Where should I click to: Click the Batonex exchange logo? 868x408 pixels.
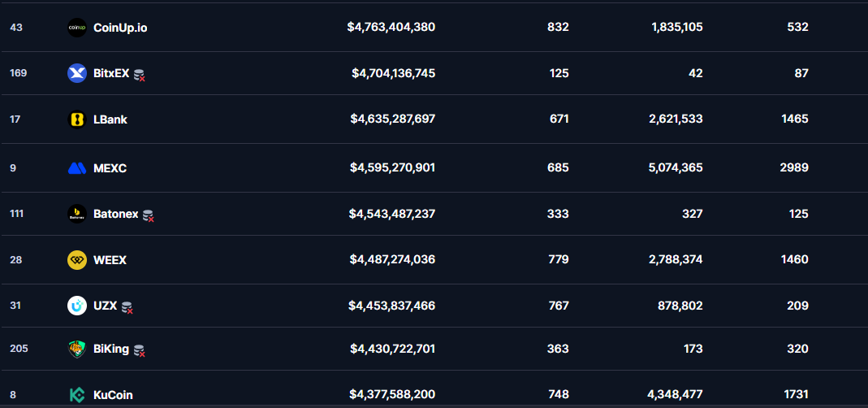(x=76, y=214)
